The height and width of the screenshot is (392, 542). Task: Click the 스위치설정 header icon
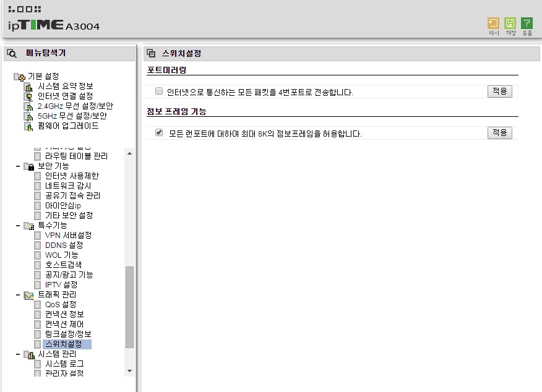(151, 53)
